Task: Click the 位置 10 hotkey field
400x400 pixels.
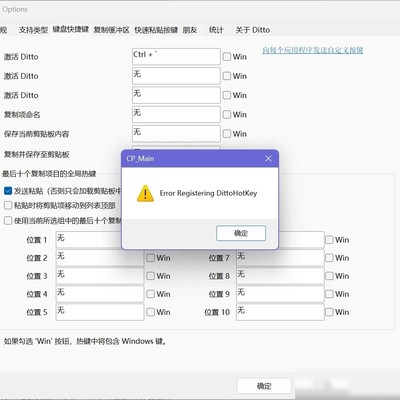Action: [x=280, y=312]
